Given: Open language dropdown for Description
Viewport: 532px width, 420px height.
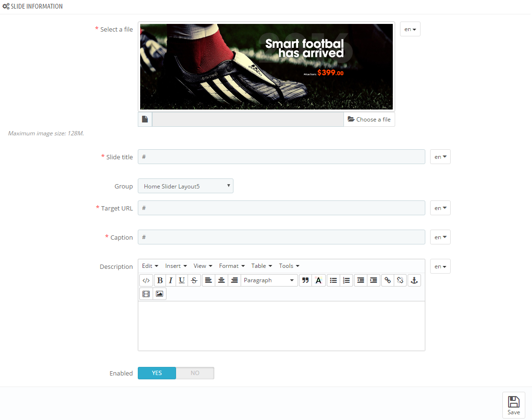Looking at the screenshot, I should point(441,266).
